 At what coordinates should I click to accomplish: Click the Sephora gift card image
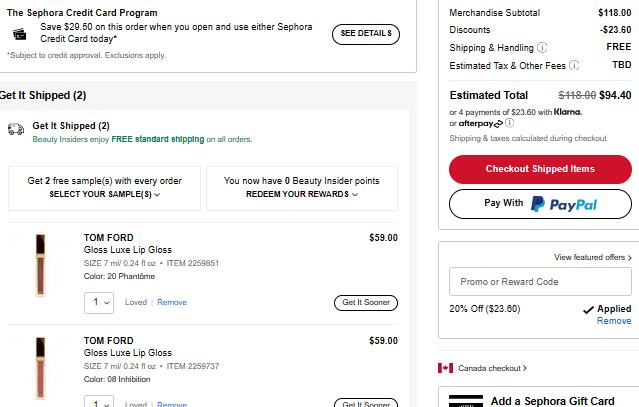pos(466,401)
